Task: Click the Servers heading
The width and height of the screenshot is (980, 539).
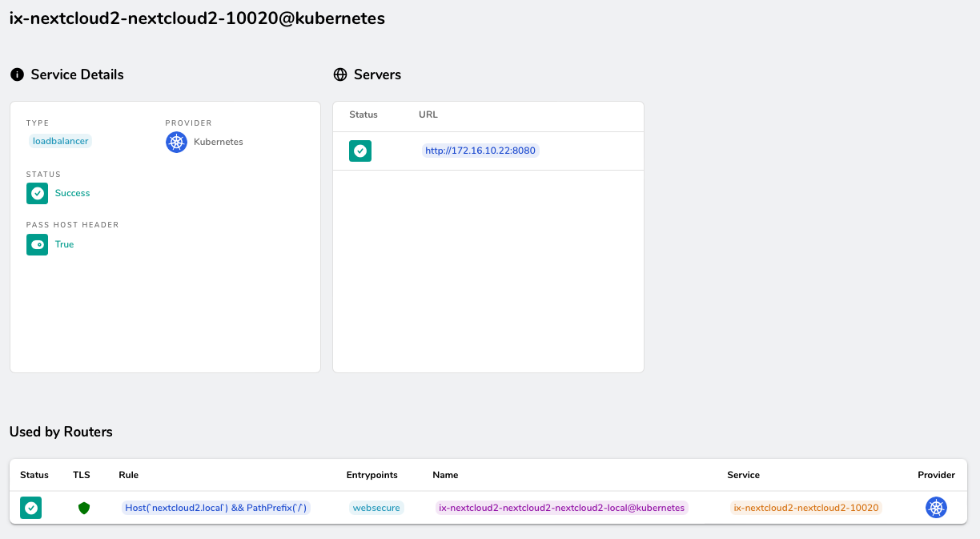Action: click(x=377, y=74)
